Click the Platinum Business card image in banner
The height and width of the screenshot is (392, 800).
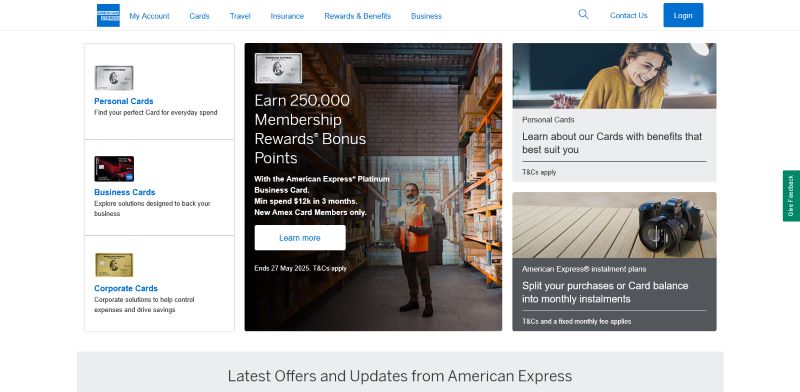[x=278, y=68]
